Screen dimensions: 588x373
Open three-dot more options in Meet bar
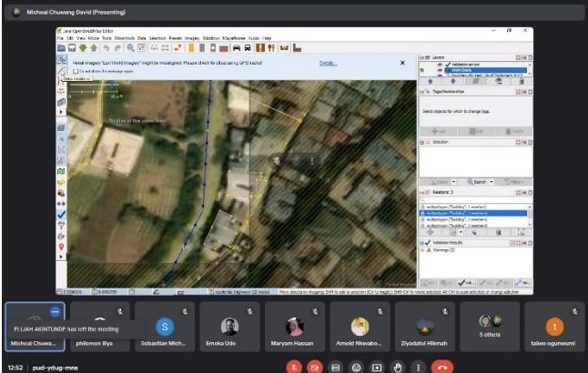tap(418, 368)
